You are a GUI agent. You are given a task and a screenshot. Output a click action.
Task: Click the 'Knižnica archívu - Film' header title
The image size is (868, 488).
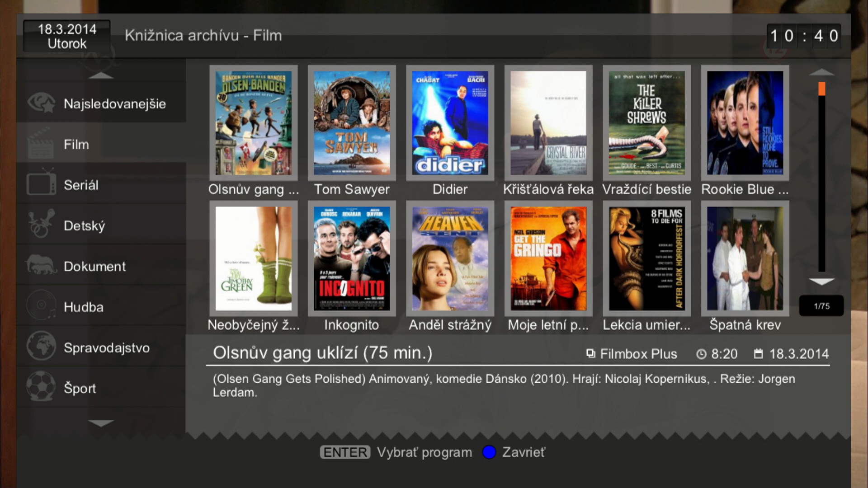203,35
